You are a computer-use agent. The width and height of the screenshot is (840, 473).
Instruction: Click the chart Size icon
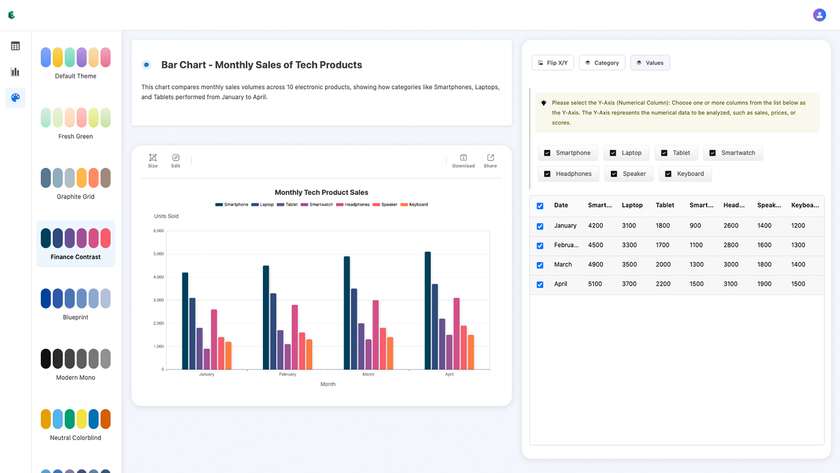coord(153,160)
